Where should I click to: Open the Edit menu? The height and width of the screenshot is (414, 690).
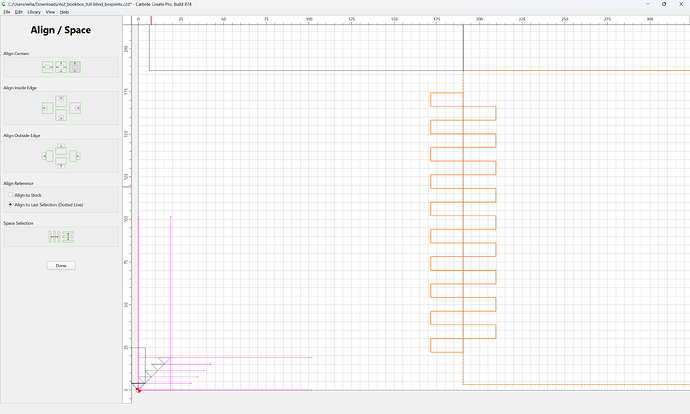click(18, 12)
